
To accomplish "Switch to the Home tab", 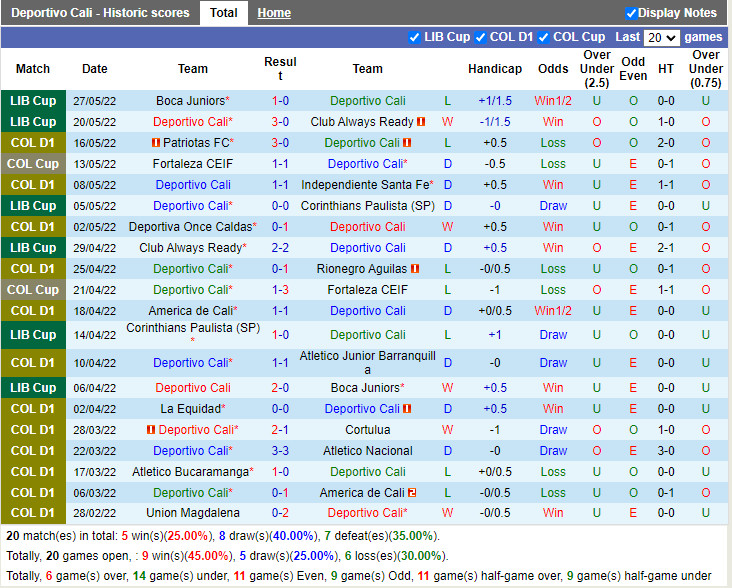I will pos(274,13).
